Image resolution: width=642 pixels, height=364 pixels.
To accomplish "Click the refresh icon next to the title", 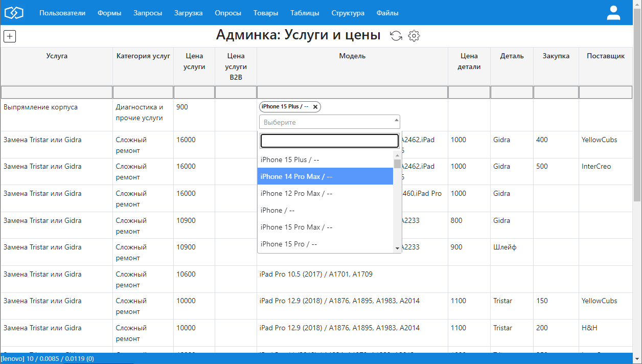I will pos(396,35).
